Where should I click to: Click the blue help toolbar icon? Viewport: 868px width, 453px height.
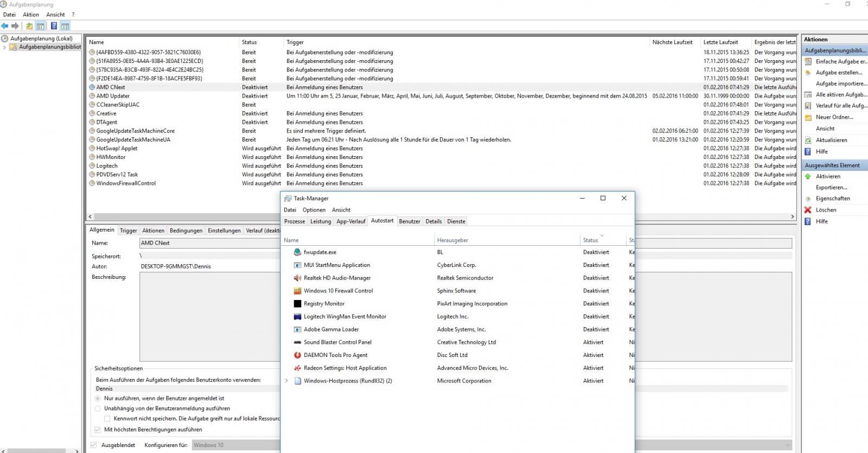pyautogui.click(x=54, y=25)
